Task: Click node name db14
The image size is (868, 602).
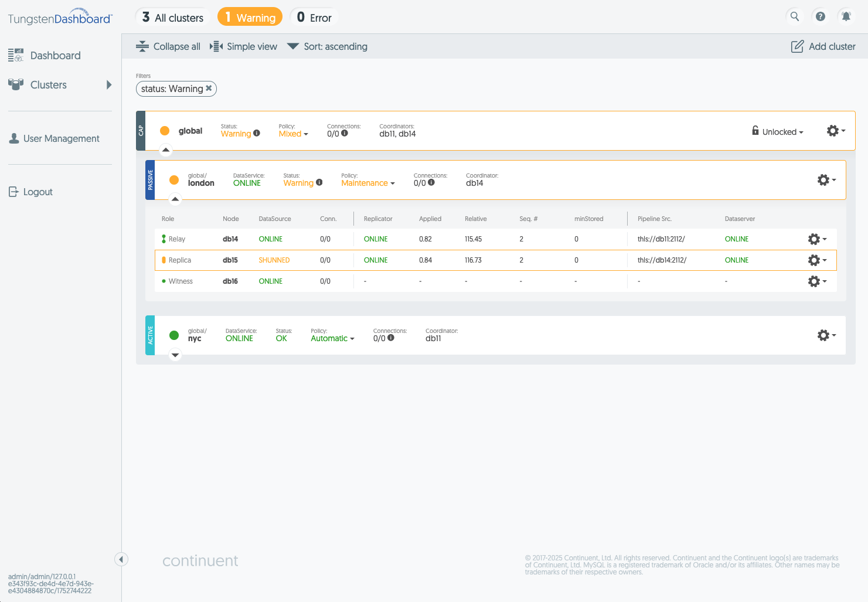Action: click(230, 239)
